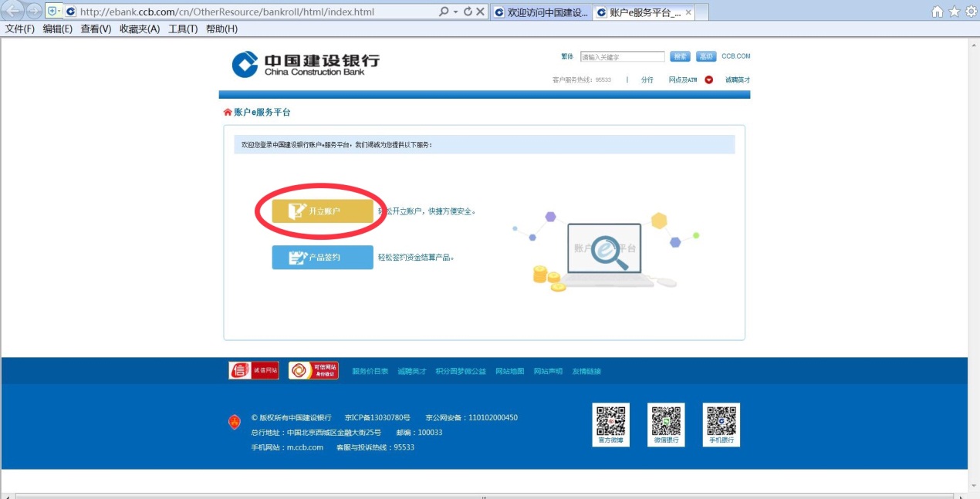Click the 可信网站身份验证 badge
This screenshot has width=980, height=499.
(x=315, y=369)
